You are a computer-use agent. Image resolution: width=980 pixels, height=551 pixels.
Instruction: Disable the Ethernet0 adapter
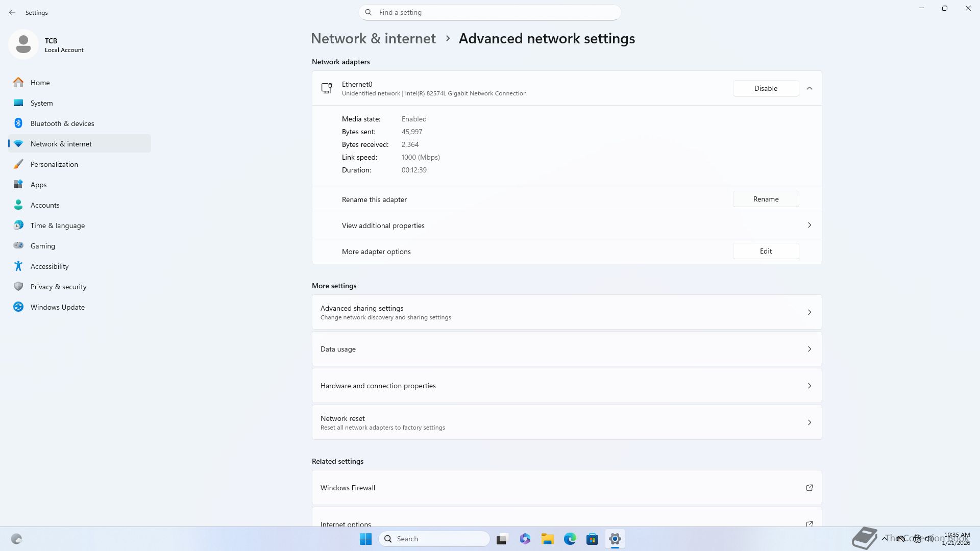(x=766, y=88)
